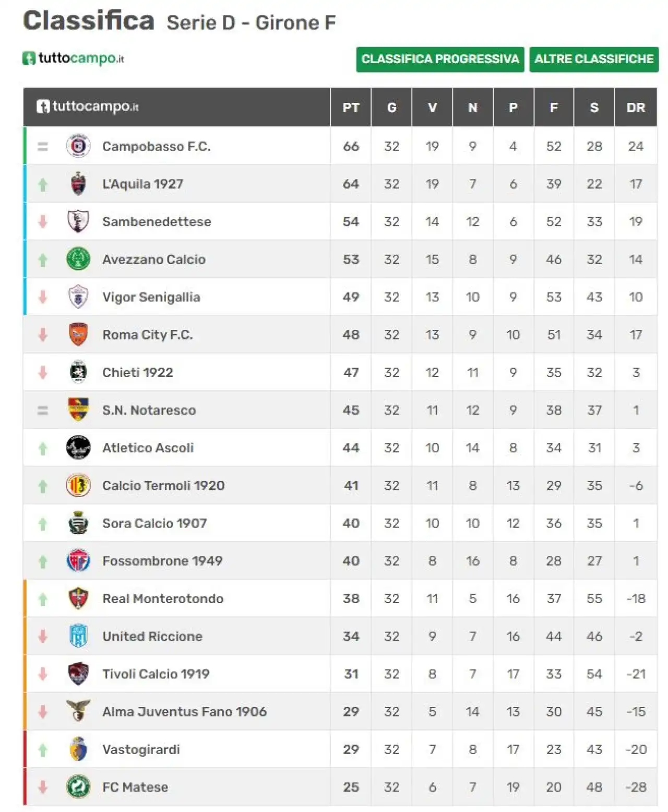The height and width of the screenshot is (812, 668).
Task: Click the V wins column header
Action: [432, 108]
